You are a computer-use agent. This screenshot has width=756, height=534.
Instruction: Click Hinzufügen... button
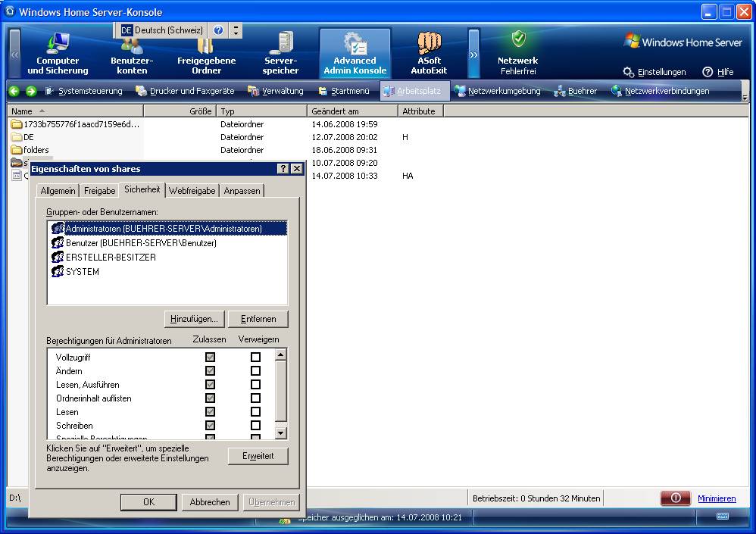(195, 319)
